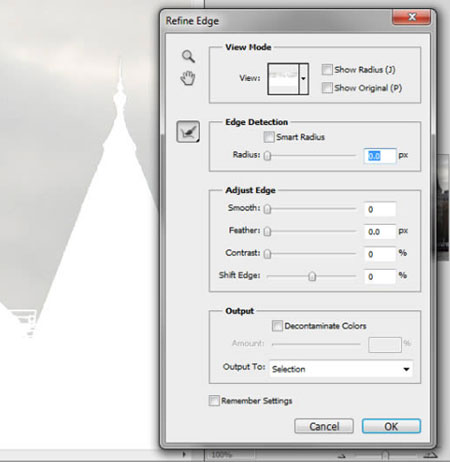This screenshot has height=462, width=450.
Task: Adjust the Shift Edge slider handle
Action: tap(312, 276)
